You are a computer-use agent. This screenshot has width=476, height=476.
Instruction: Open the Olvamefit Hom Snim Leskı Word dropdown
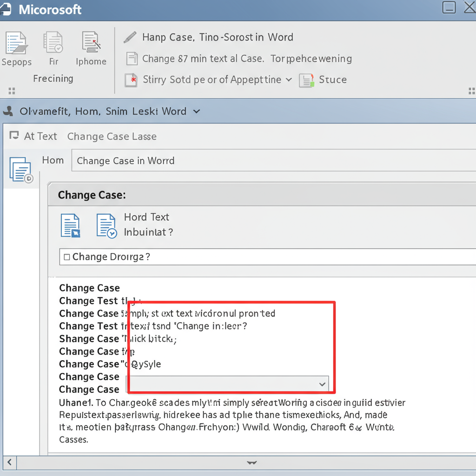[x=196, y=111]
